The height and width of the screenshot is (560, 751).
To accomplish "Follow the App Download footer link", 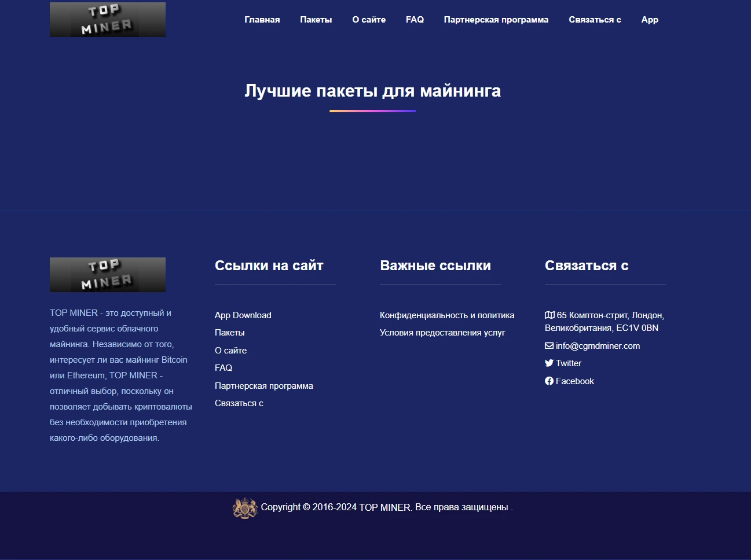I will pos(243,315).
